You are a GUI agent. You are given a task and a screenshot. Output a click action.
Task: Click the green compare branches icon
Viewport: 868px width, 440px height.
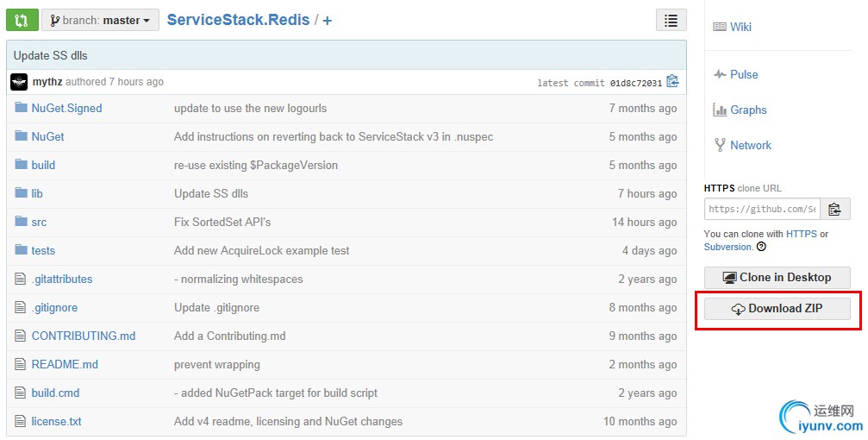(21, 20)
